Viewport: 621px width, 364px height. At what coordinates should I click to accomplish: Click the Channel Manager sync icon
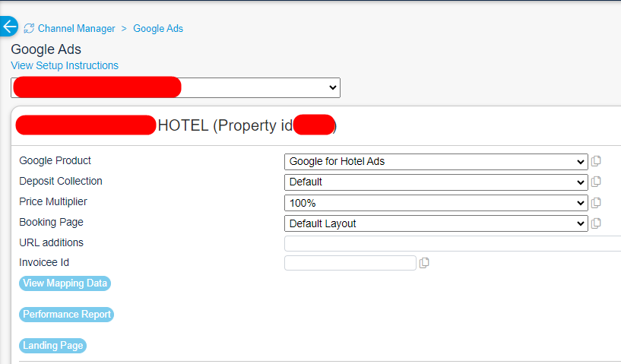[x=29, y=29]
